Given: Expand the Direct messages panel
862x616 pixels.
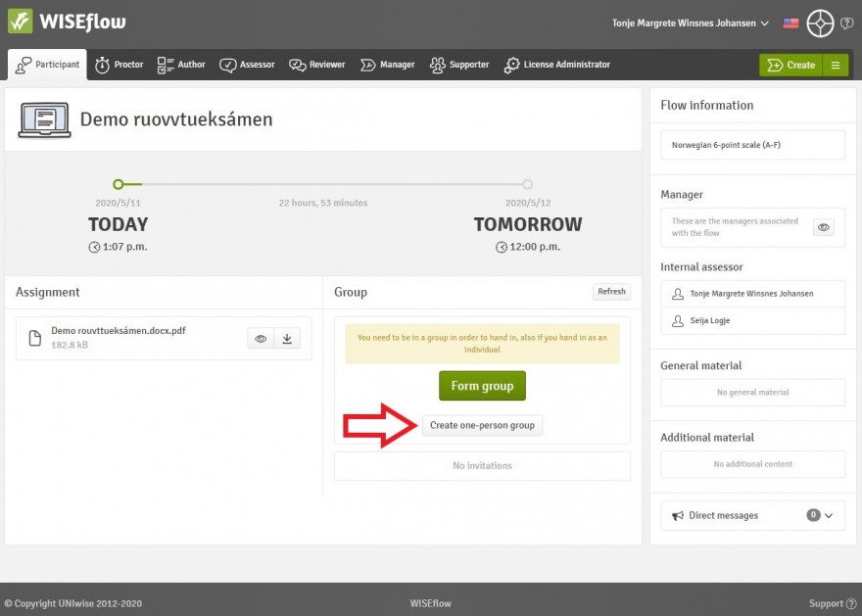Looking at the screenshot, I should 829,515.
